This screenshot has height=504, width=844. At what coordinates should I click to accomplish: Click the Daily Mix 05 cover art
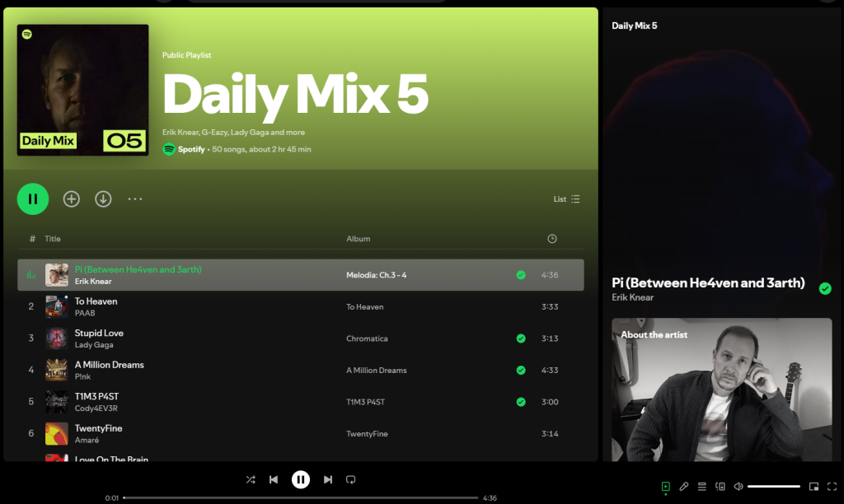[83, 90]
